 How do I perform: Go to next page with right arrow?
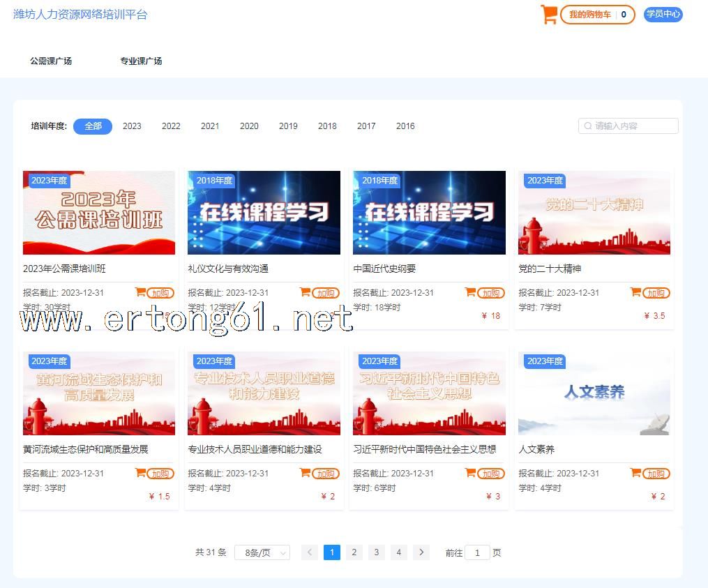(421, 552)
